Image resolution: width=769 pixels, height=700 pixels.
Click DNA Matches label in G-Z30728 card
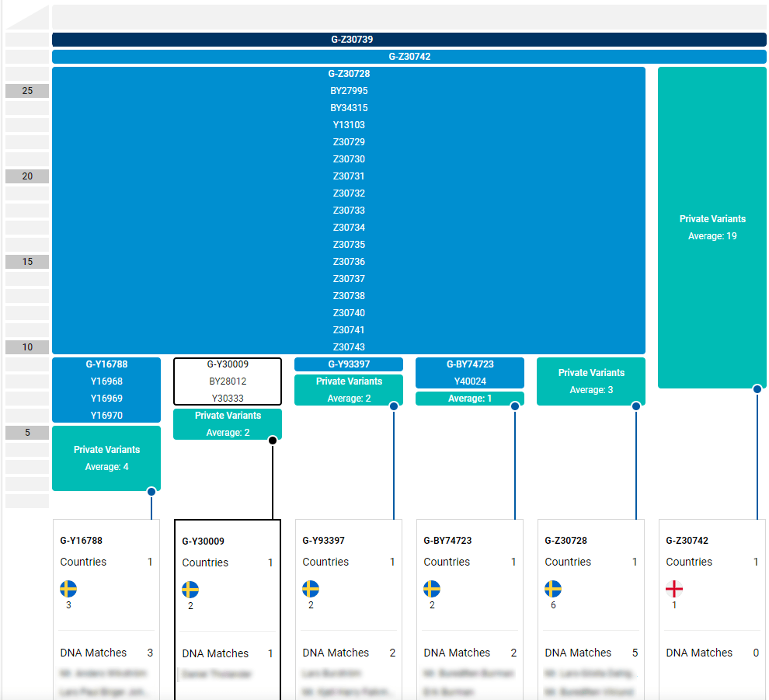coord(578,653)
